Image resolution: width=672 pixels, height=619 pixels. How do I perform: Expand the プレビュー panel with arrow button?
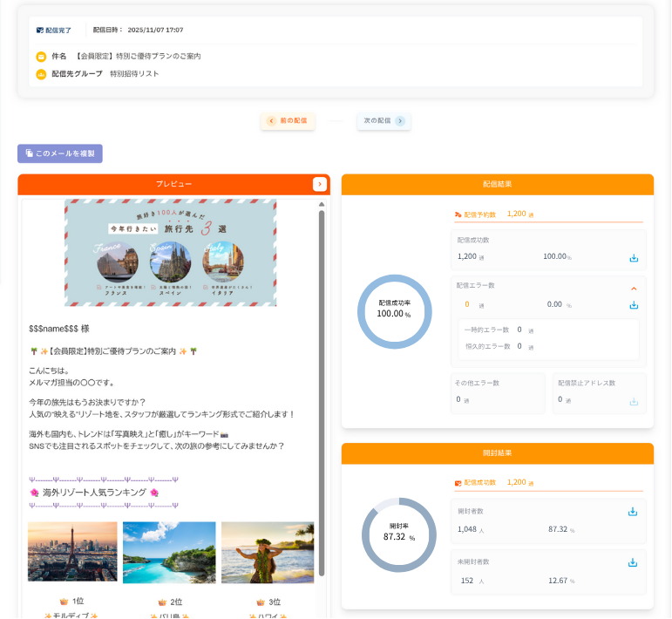click(x=320, y=184)
